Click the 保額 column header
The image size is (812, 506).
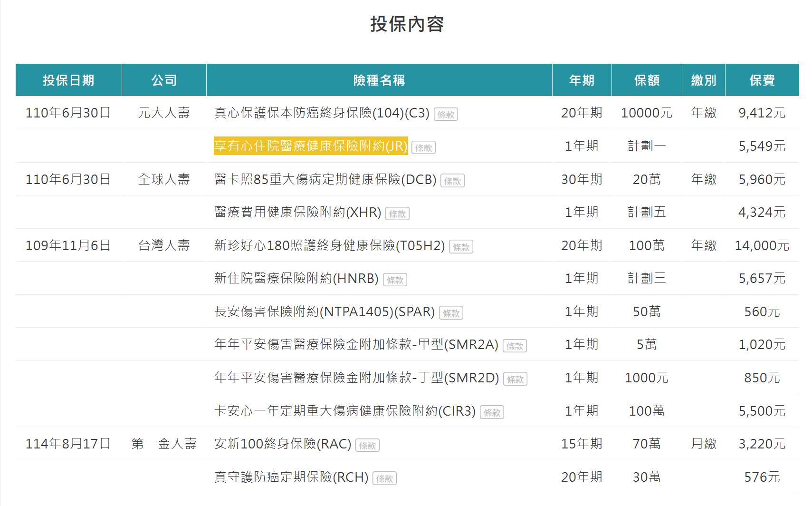647,80
